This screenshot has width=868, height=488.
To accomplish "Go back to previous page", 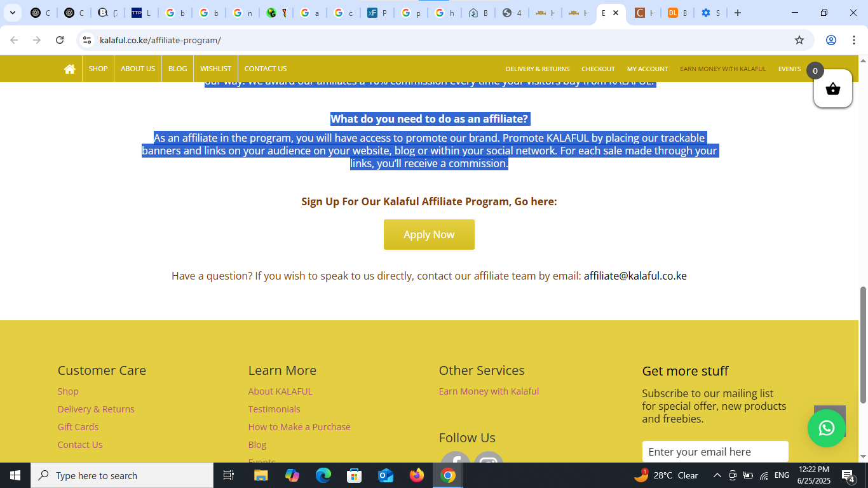I will tap(14, 40).
